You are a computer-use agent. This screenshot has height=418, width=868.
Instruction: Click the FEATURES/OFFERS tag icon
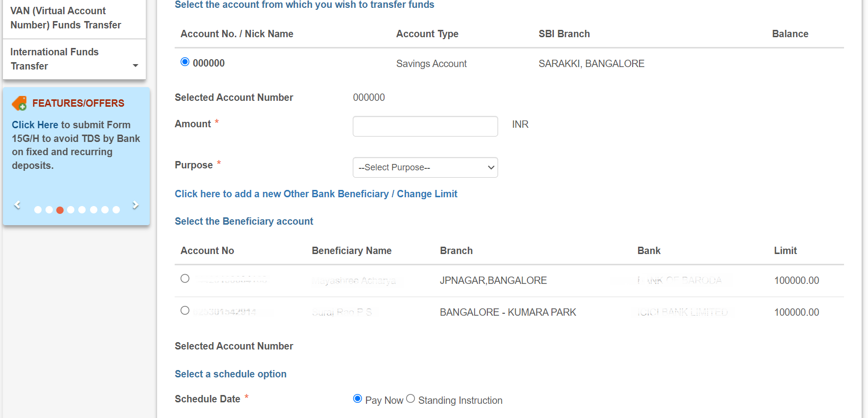(18, 103)
